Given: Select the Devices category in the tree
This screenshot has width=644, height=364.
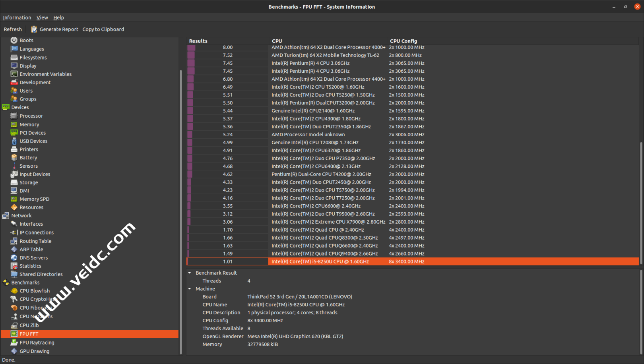Looking at the screenshot, I should click(20, 107).
